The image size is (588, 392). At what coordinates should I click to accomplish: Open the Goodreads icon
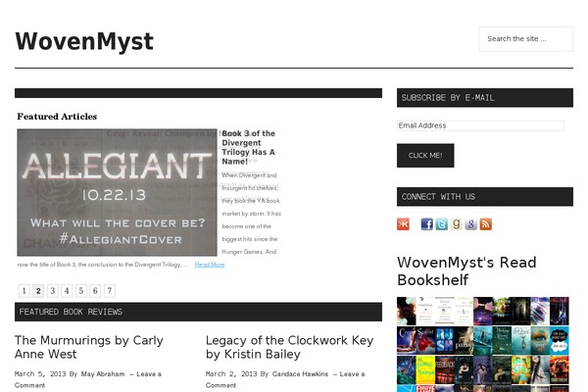[457, 224]
